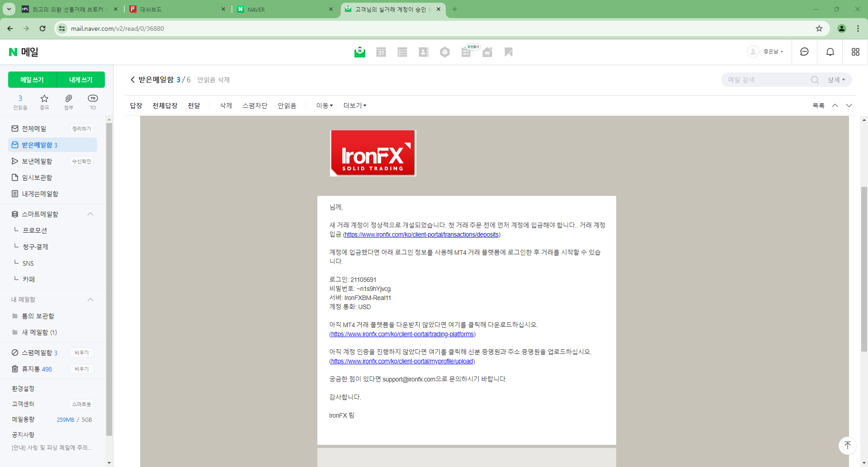Click 스팸차단 to block spam

(x=255, y=105)
